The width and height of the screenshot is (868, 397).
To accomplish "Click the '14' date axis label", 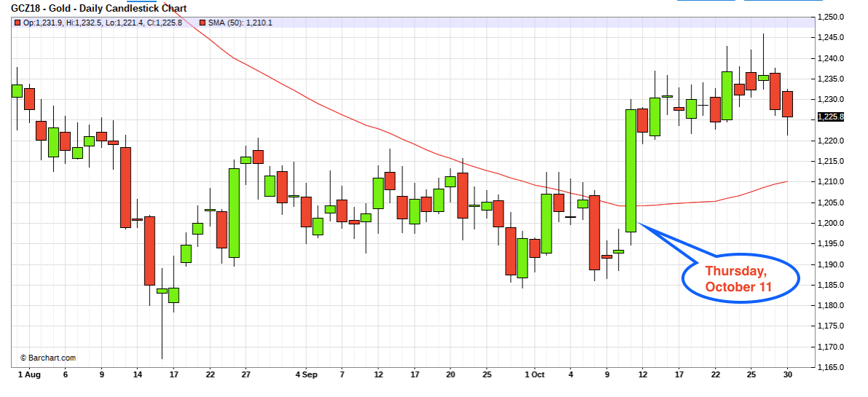I will click(138, 375).
